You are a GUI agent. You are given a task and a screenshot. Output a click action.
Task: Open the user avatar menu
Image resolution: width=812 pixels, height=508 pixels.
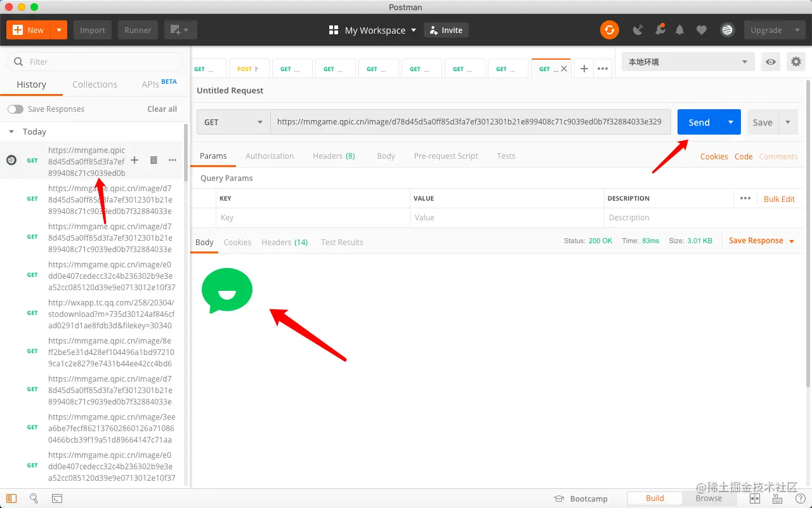click(727, 30)
